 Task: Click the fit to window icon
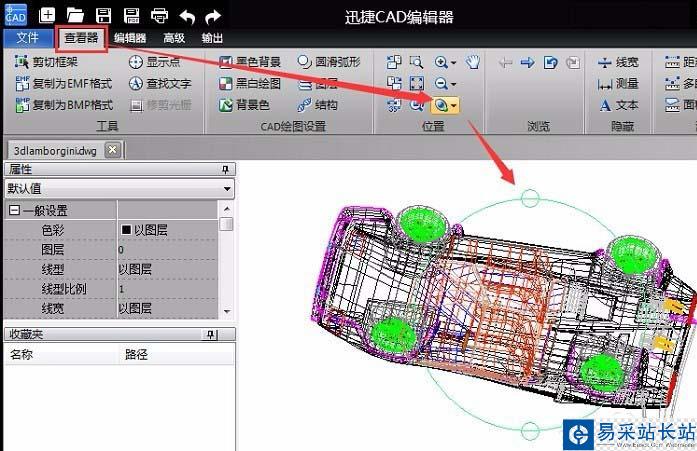point(417,84)
